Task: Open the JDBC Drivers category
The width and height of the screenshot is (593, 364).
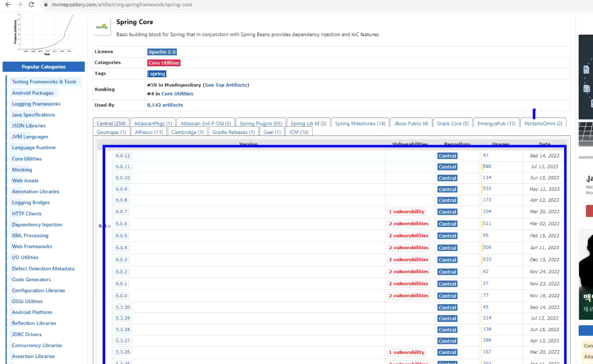Action: click(27, 334)
